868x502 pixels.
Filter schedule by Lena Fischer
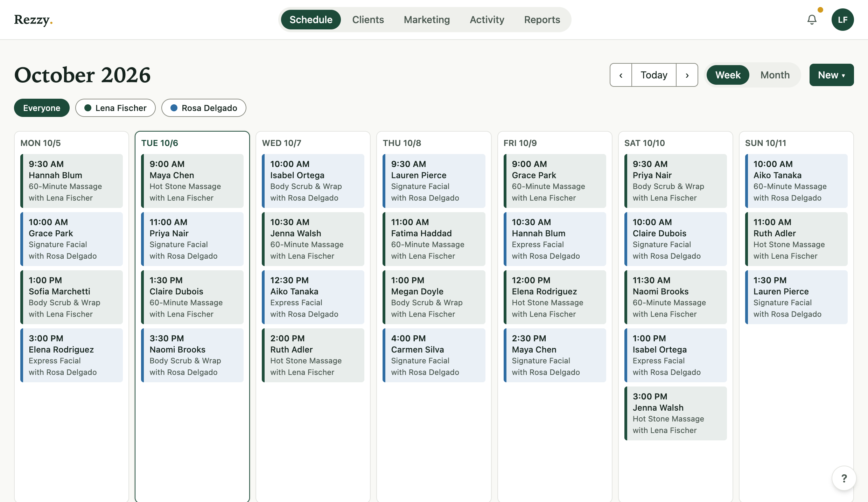(x=115, y=108)
